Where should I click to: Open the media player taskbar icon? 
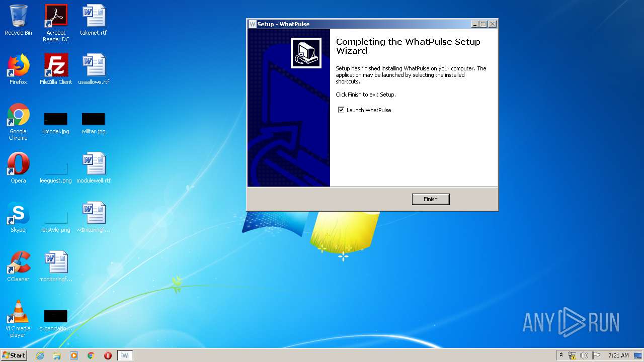point(74,355)
